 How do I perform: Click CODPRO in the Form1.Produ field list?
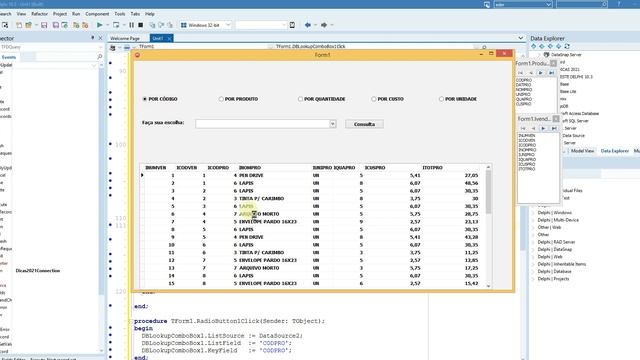[x=524, y=80]
